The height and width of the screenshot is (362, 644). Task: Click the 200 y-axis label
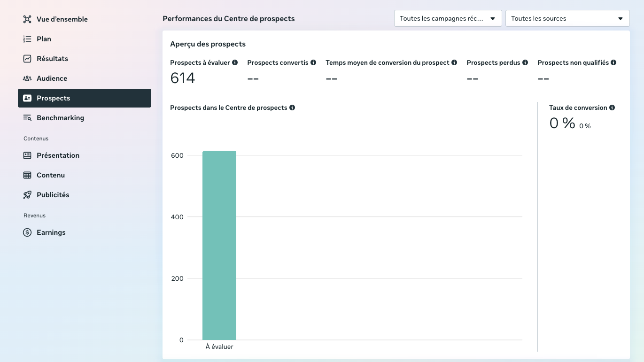[178, 278]
